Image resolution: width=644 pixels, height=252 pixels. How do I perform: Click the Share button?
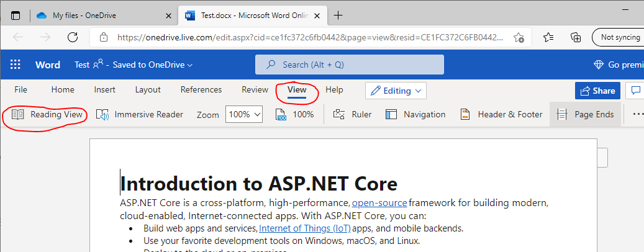(597, 91)
